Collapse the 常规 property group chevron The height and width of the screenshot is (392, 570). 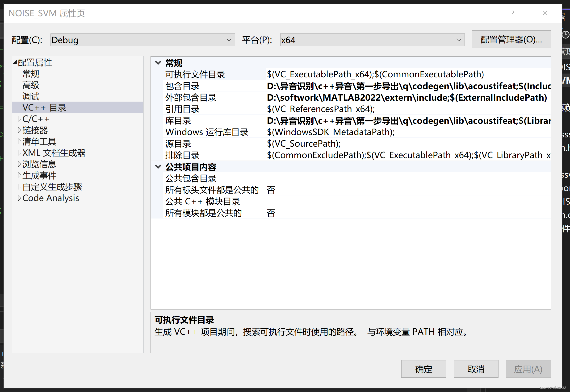(158, 63)
